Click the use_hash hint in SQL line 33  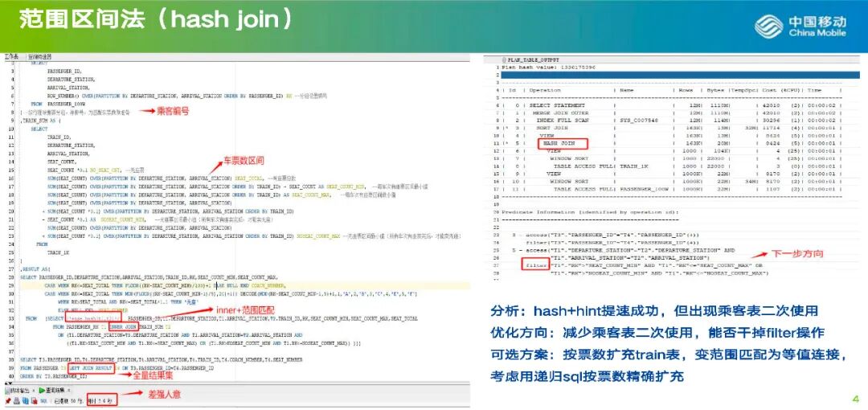click(92, 318)
